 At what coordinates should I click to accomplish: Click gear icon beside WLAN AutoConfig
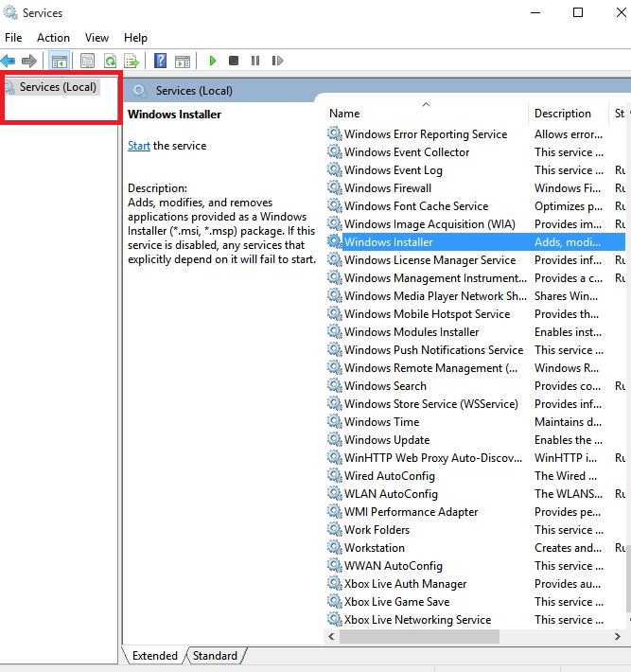(x=335, y=493)
